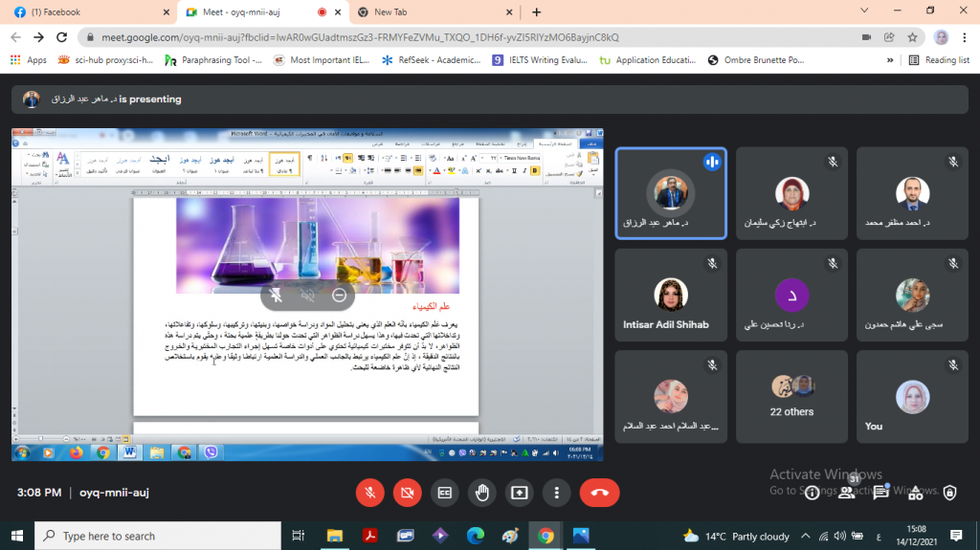Show everyone in the participants panel
Image resolution: width=980 pixels, height=550 pixels.
pyautogui.click(x=846, y=493)
